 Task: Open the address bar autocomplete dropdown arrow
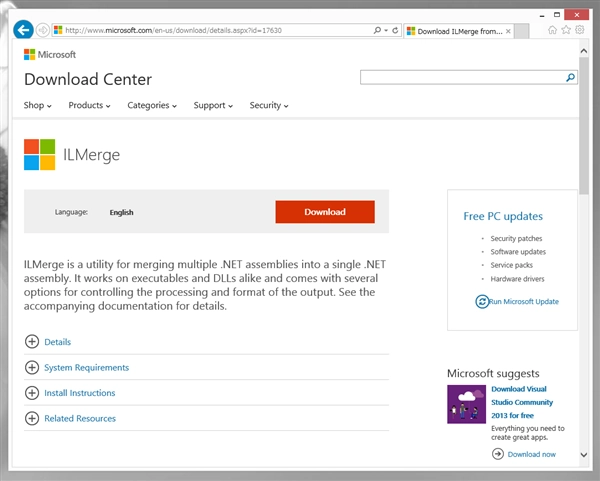click(x=386, y=30)
